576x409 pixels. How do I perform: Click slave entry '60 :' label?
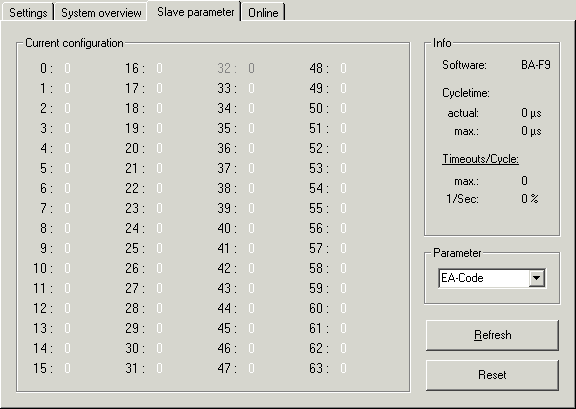(319, 308)
